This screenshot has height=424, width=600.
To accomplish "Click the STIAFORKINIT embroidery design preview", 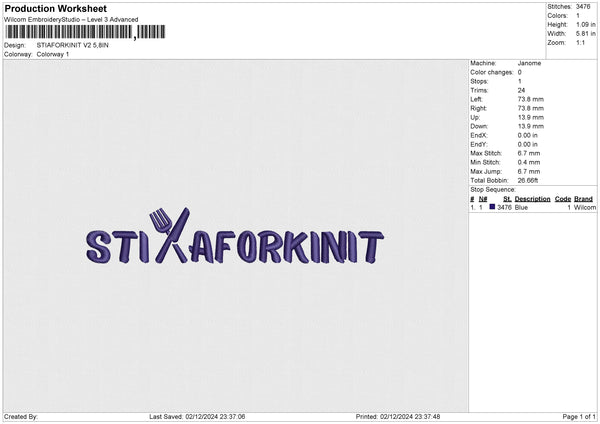I will (235, 236).
